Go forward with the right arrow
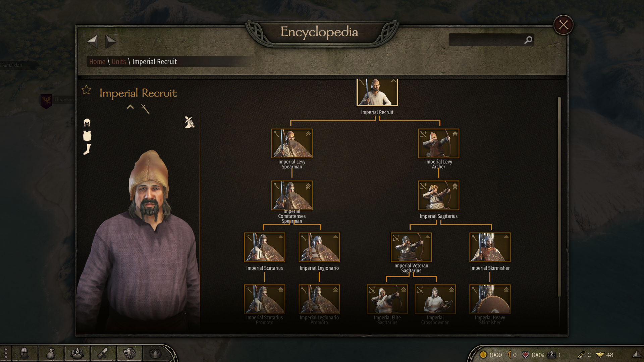This screenshot has width=644, height=362. click(x=111, y=42)
